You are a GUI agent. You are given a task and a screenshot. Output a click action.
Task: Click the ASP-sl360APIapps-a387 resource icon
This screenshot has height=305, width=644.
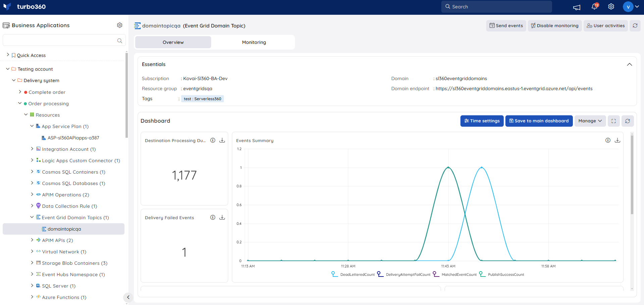pos(44,138)
